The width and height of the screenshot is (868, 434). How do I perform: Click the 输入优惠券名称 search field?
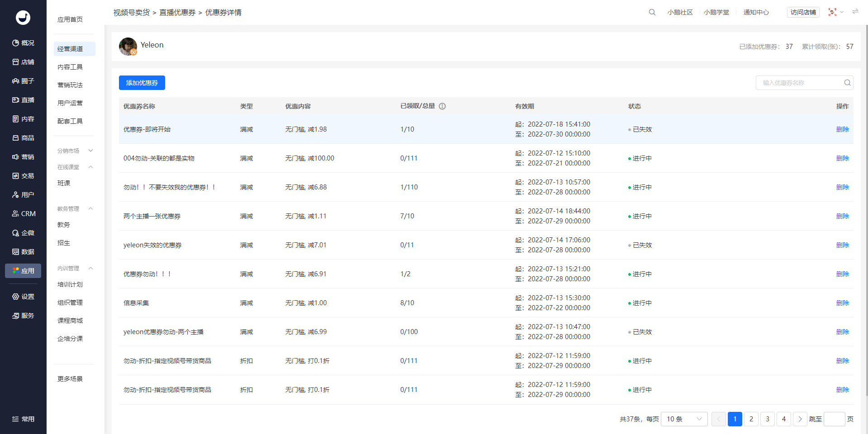tap(805, 83)
